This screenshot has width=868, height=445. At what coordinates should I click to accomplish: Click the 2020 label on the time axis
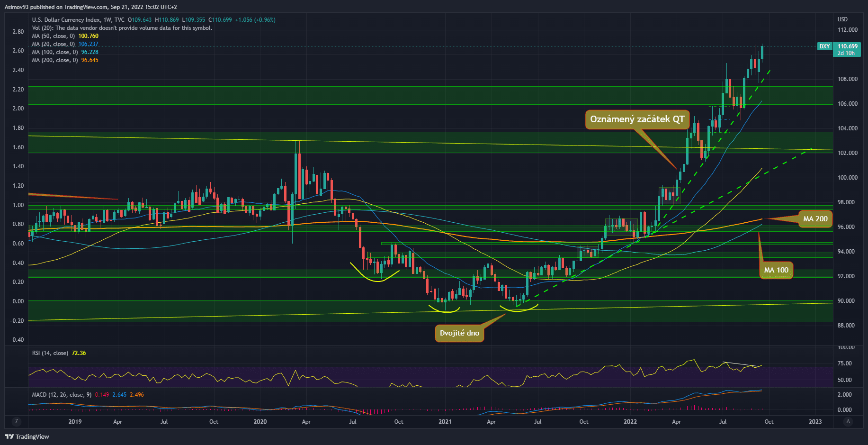pos(260,422)
